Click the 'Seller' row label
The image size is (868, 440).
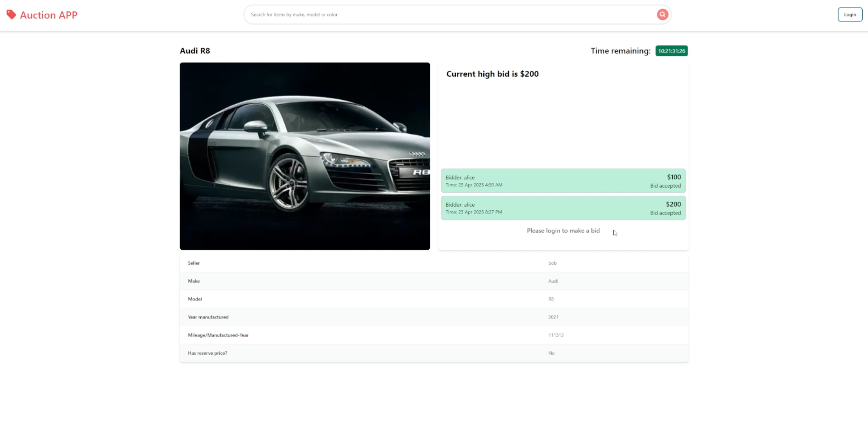click(194, 263)
